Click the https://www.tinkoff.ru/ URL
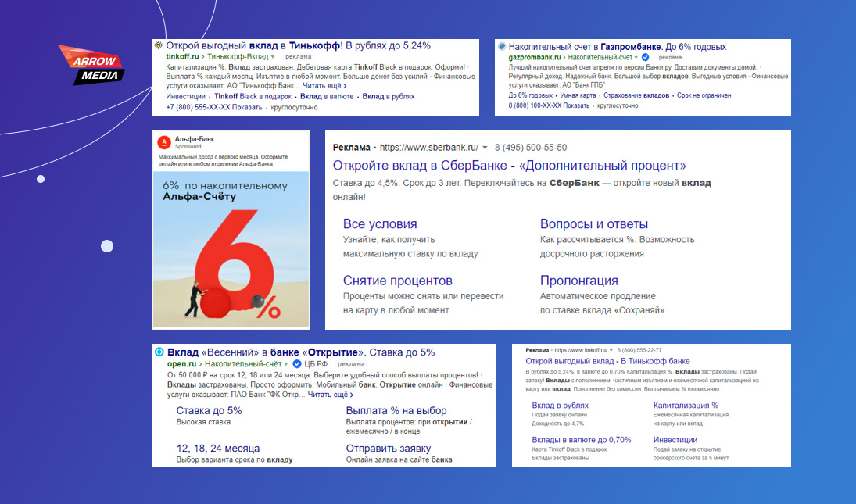Image resolution: width=856 pixels, height=504 pixels. pos(580,350)
